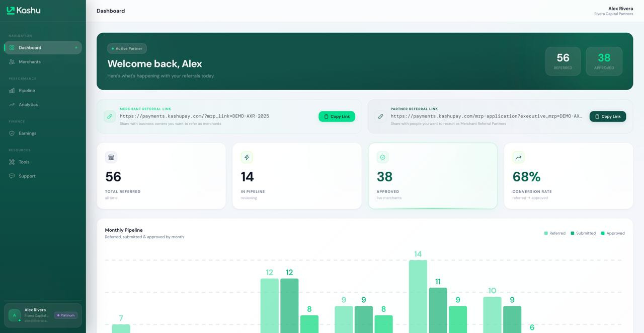Click the 56 Referred banner stat box

(563, 61)
